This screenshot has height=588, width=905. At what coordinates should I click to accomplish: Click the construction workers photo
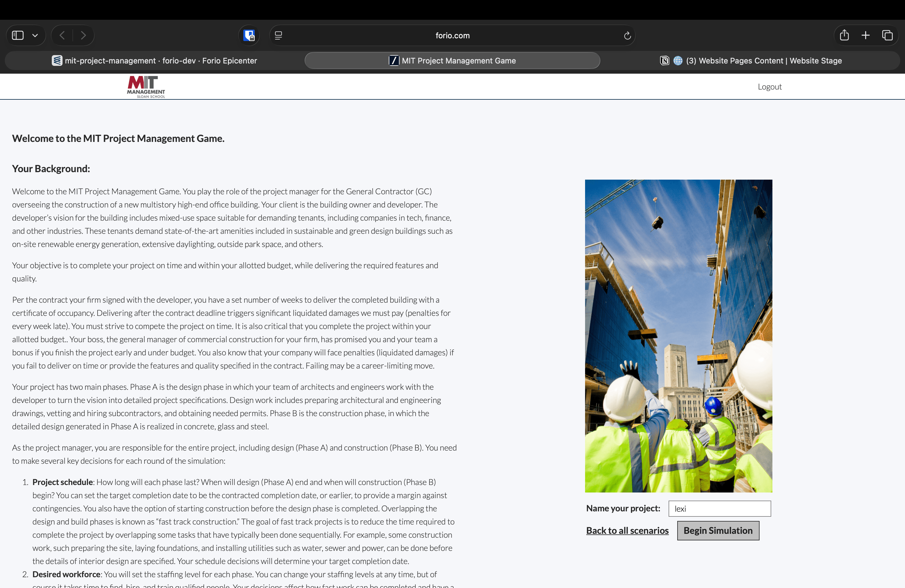coord(678,336)
